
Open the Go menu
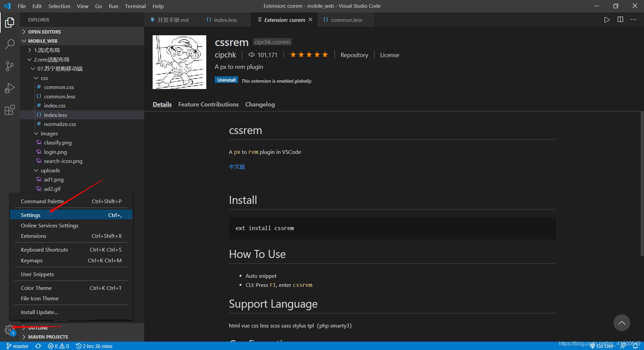tap(98, 6)
